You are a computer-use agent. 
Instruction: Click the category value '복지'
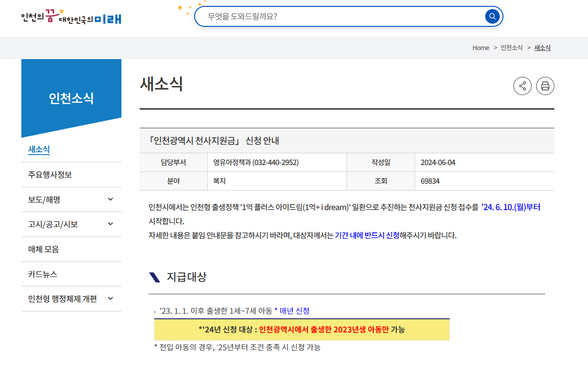[x=220, y=181]
